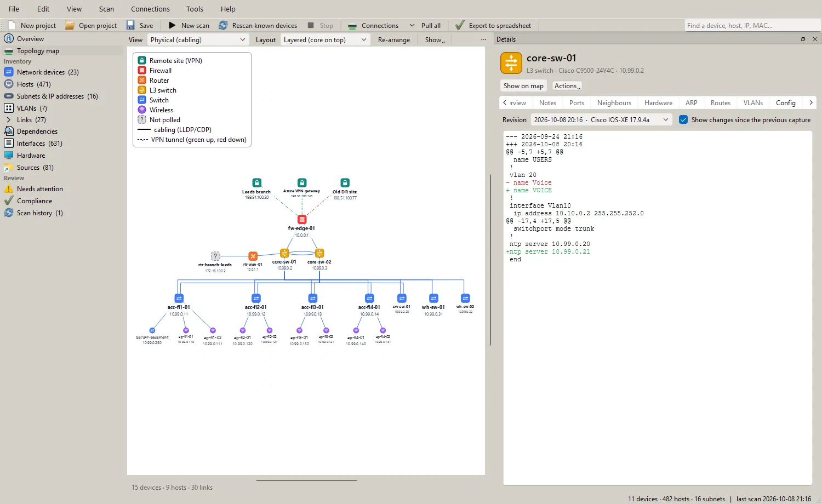Click the ap-fl4-01 wireless node

[356, 331]
